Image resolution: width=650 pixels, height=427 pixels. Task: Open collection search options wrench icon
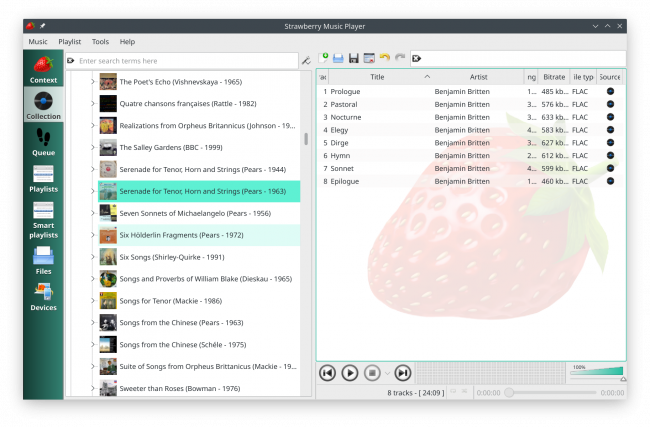click(306, 61)
